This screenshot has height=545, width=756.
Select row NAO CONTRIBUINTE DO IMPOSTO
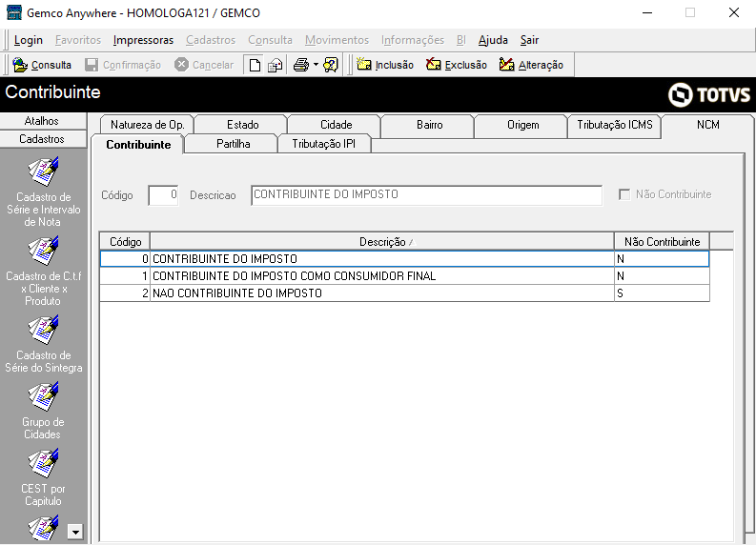point(404,293)
